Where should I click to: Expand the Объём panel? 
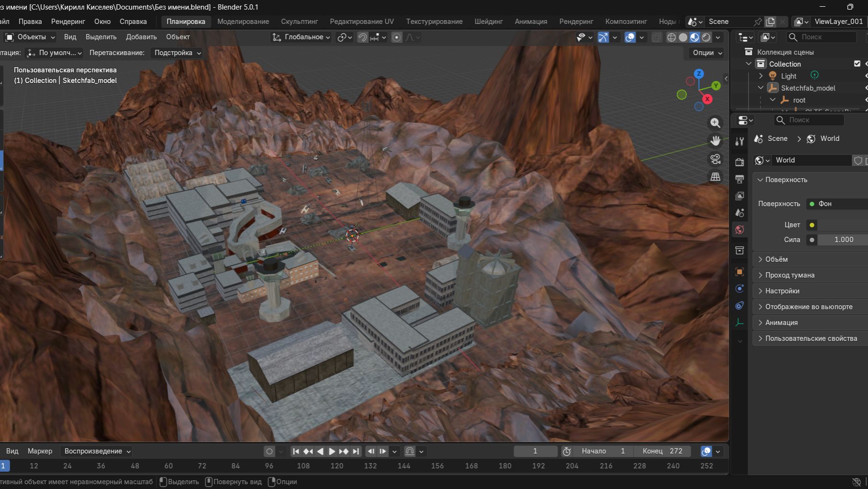(776, 259)
